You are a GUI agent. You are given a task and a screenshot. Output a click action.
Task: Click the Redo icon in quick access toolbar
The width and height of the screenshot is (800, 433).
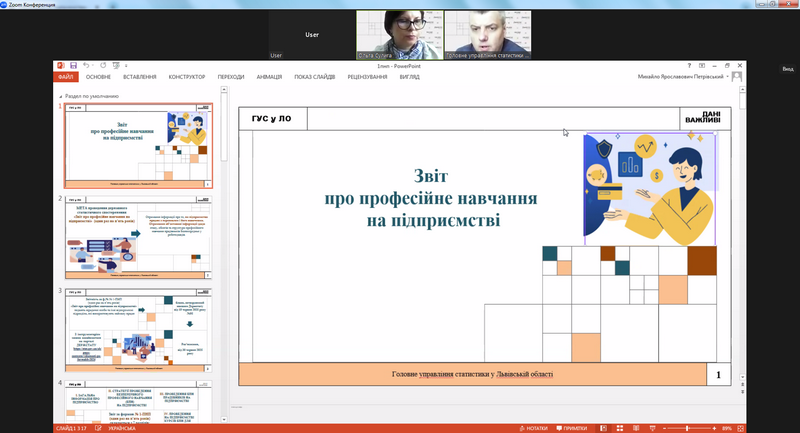[101, 65]
